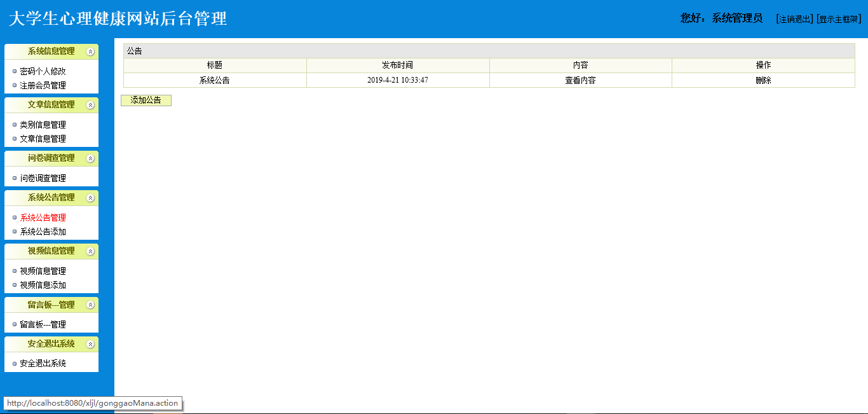Click the 安全退出系统 sidebar link

coord(43,364)
